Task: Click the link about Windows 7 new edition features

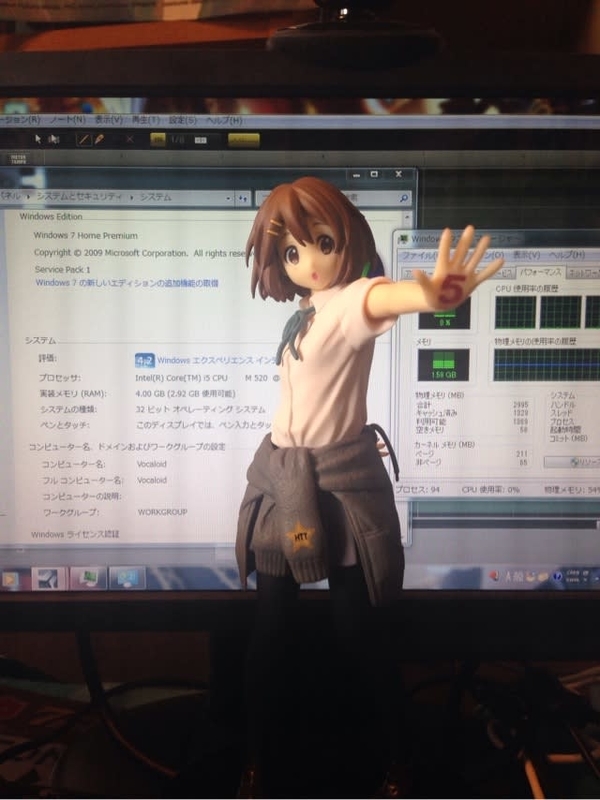Action: pos(127,283)
